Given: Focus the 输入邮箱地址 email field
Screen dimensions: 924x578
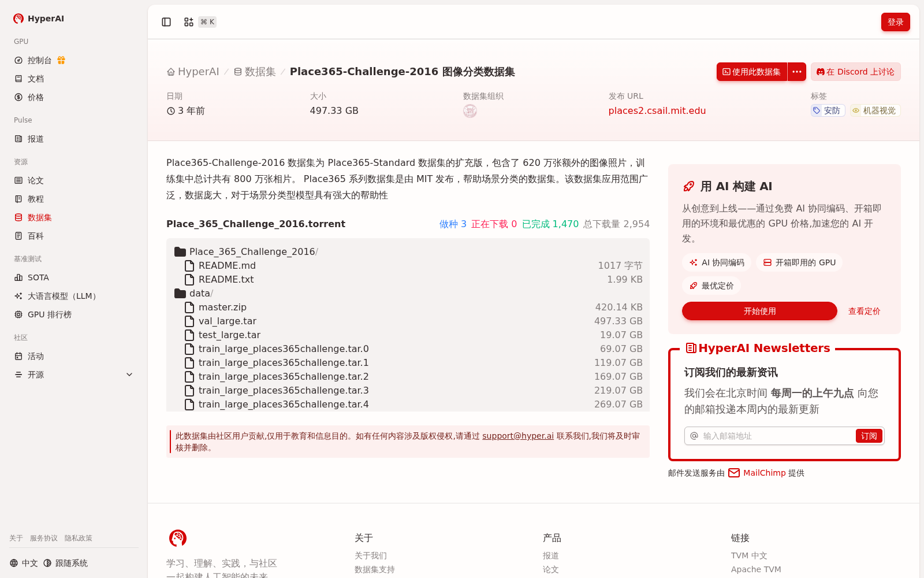Looking at the screenshot, I should tap(777, 436).
